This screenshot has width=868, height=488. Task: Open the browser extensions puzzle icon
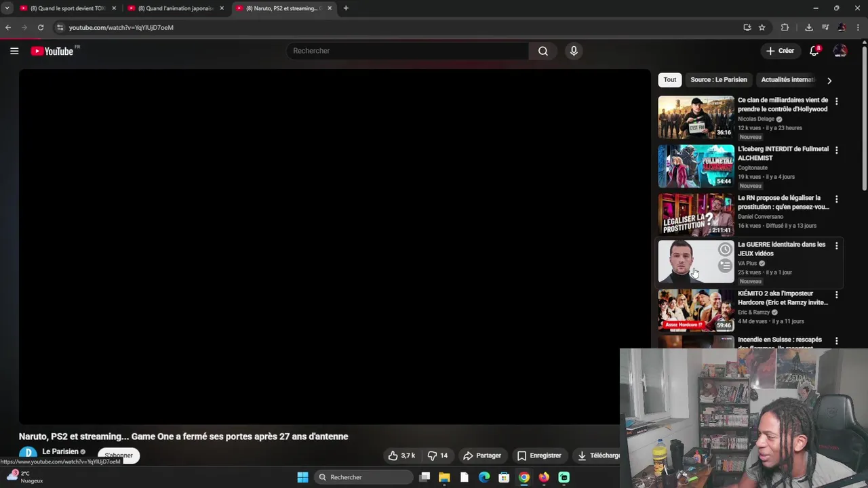(785, 27)
